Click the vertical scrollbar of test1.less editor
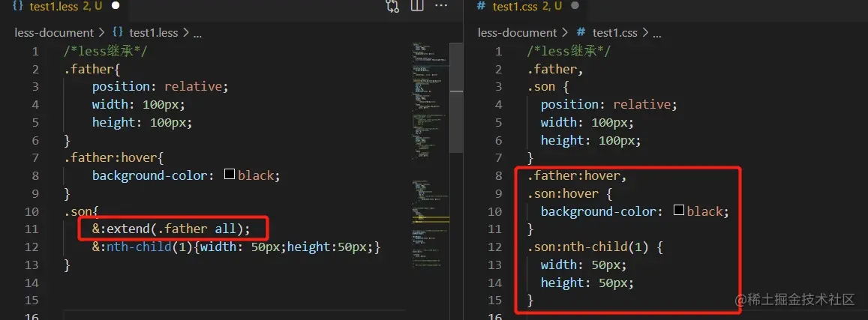This screenshot has width=868, height=320. pos(455,97)
